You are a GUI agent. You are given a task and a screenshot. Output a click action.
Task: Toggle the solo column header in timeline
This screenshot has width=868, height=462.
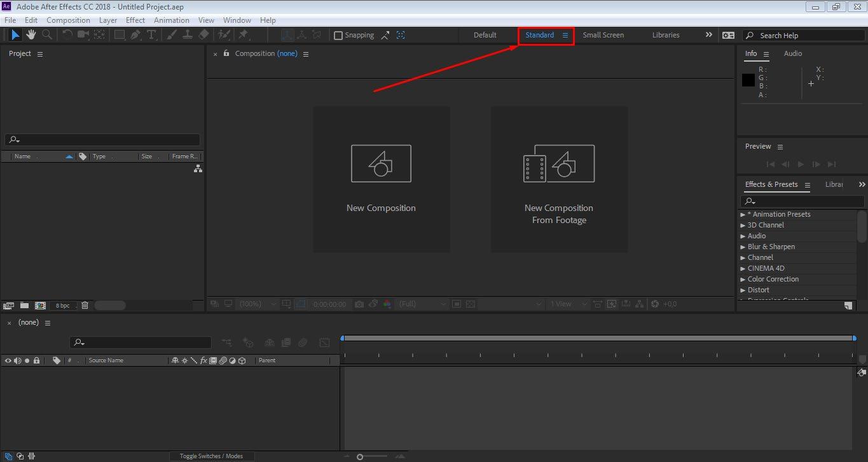coord(27,360)
